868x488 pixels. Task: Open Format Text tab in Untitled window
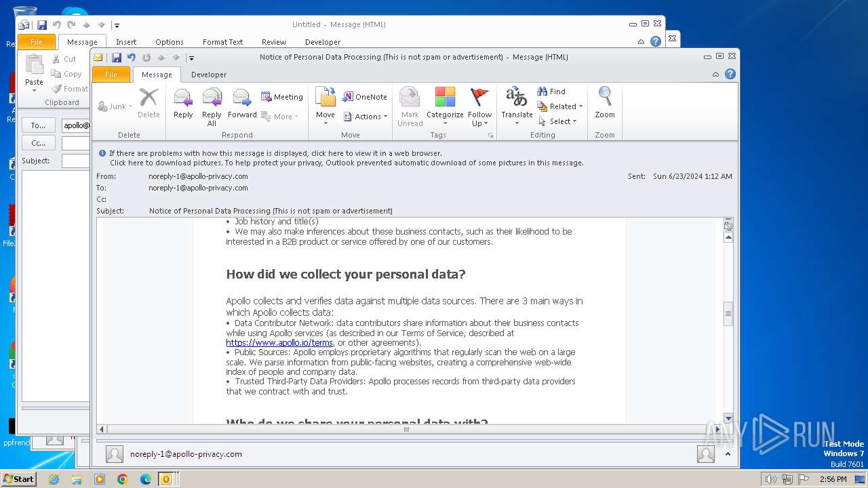click(222, 42)
